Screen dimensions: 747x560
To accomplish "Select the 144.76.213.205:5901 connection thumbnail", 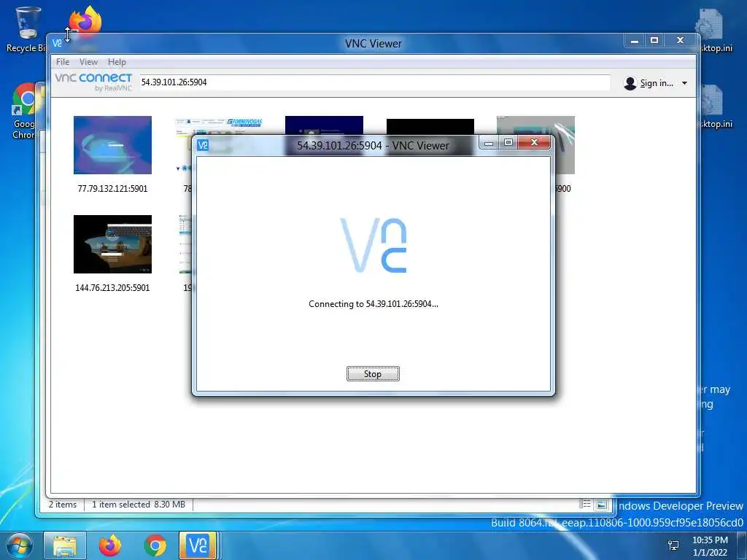I will point(112,244).
